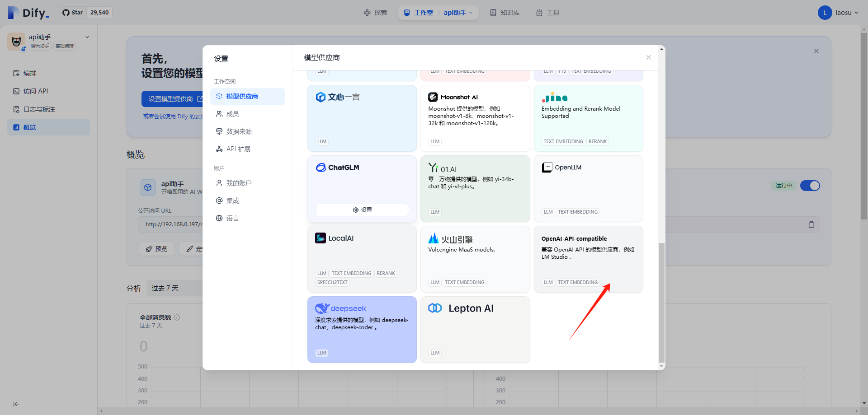This screenshot has height=415, width=868.
Task: Click the api助手 app avatar in sidebar
Action: click(16, 42)
